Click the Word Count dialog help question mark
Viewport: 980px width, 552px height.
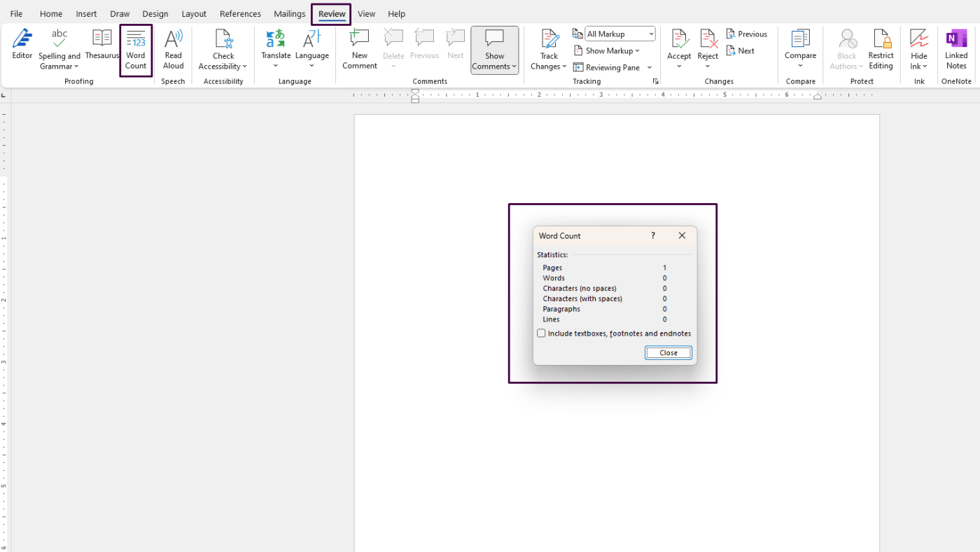coord(653,235)
